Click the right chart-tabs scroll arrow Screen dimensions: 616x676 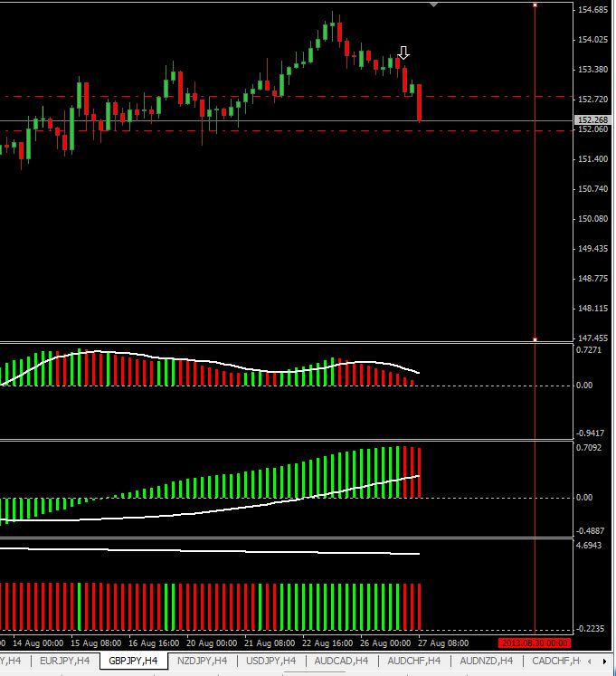tap(604, 662)
